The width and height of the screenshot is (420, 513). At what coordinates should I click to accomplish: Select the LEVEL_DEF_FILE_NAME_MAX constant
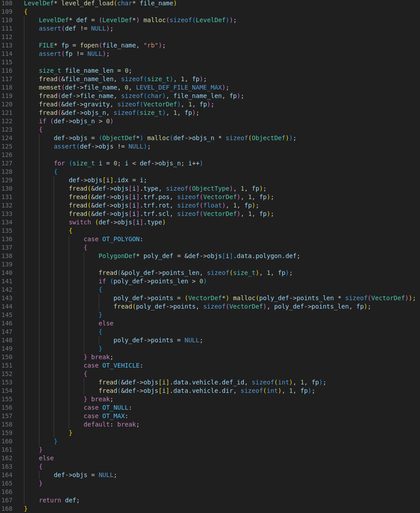pos(179,88)
